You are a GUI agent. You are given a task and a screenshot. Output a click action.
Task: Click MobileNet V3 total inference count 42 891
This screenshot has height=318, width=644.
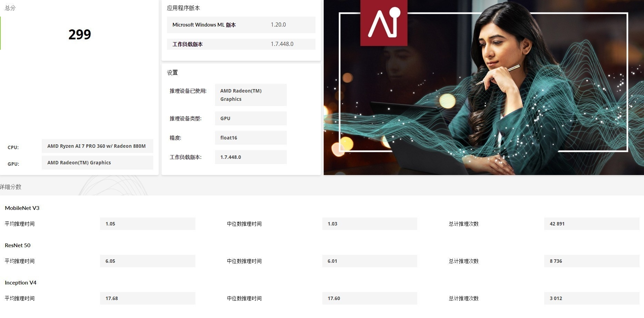(x=591, y=224)
